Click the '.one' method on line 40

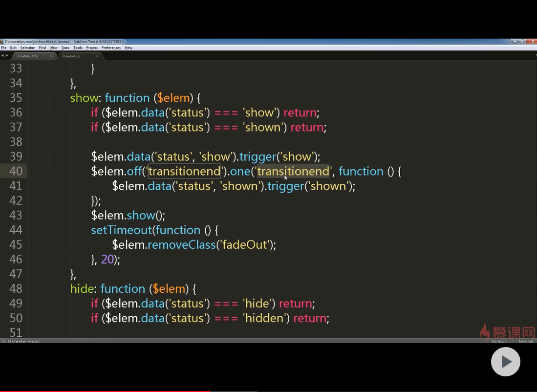pos(239,172)
